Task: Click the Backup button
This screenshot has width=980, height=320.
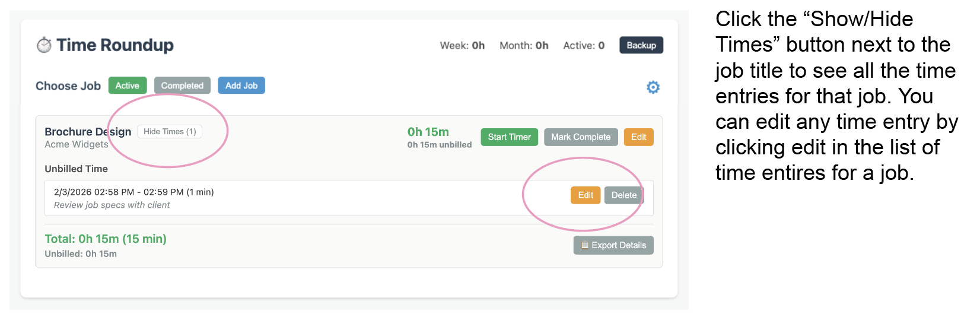Action: (x=641, y=45)
